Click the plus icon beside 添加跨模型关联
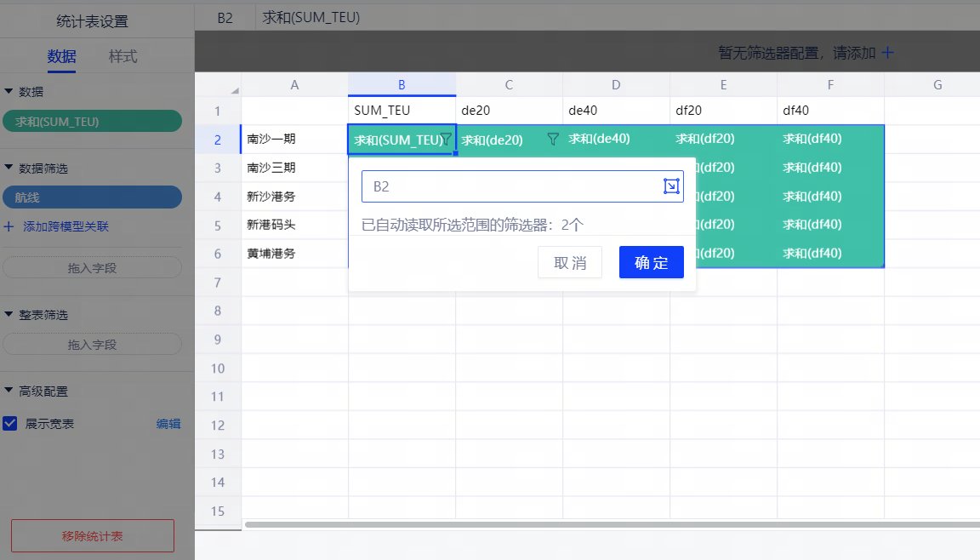Screen dimensions: 980x560 (x=9, y=227)
